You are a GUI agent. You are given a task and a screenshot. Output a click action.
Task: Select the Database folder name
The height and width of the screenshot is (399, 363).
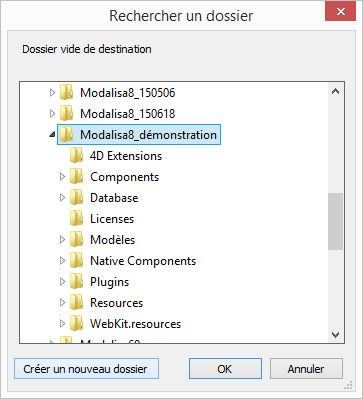coord(114,198)
